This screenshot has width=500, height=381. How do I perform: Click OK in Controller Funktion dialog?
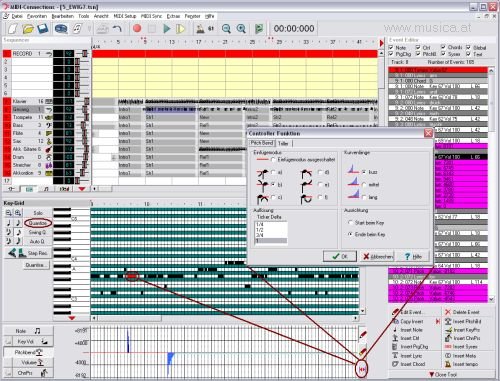[340, 256]
